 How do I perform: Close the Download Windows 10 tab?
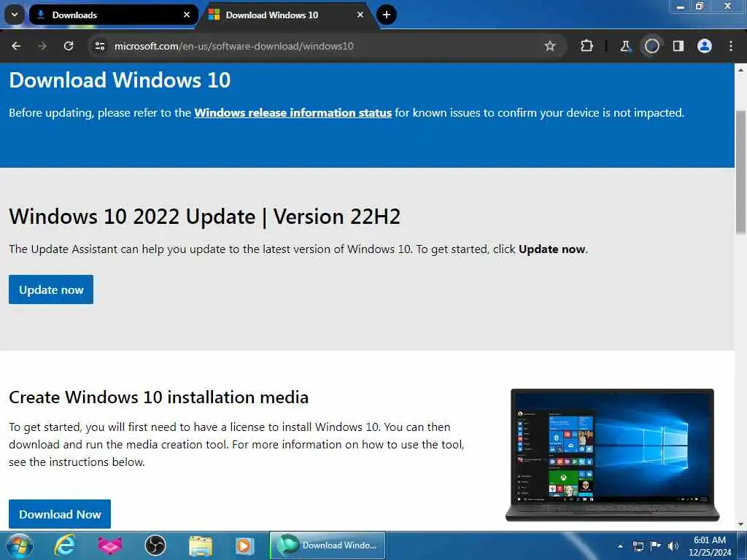[x=360, y=15]
